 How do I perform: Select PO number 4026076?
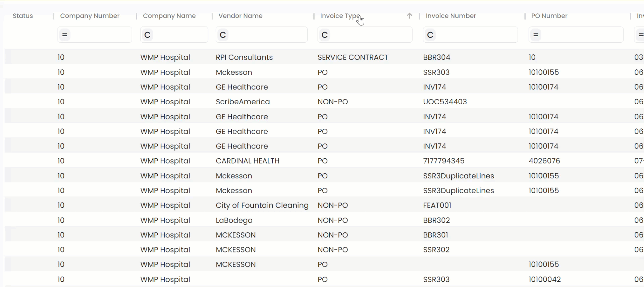coord(544,161)
